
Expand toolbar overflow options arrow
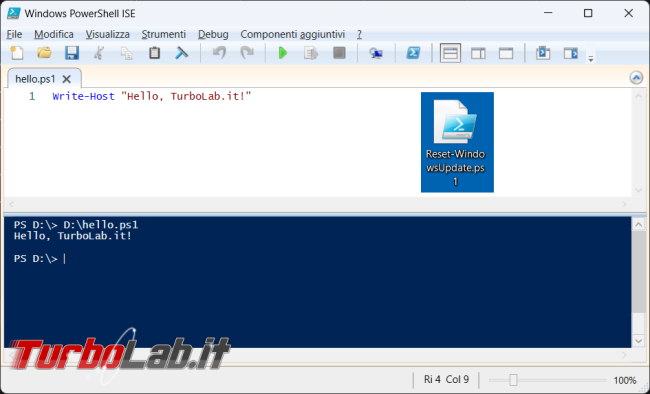click(x=591, y=58)
